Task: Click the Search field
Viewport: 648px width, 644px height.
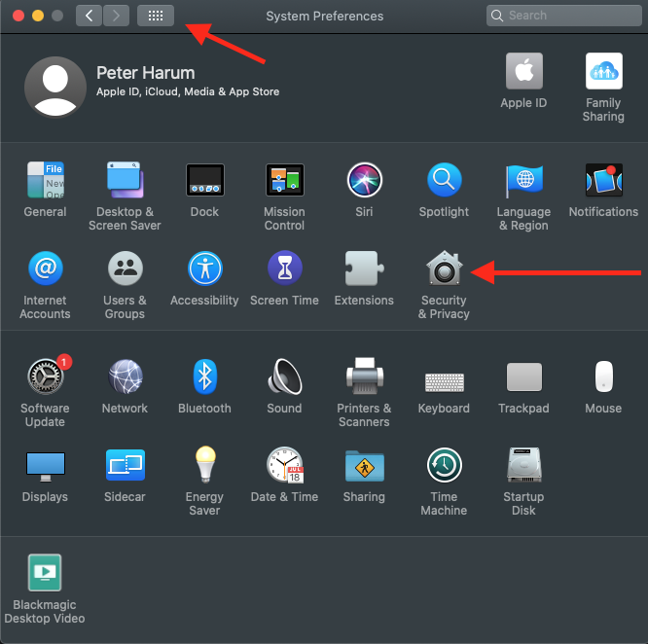Action: [562, 16]
